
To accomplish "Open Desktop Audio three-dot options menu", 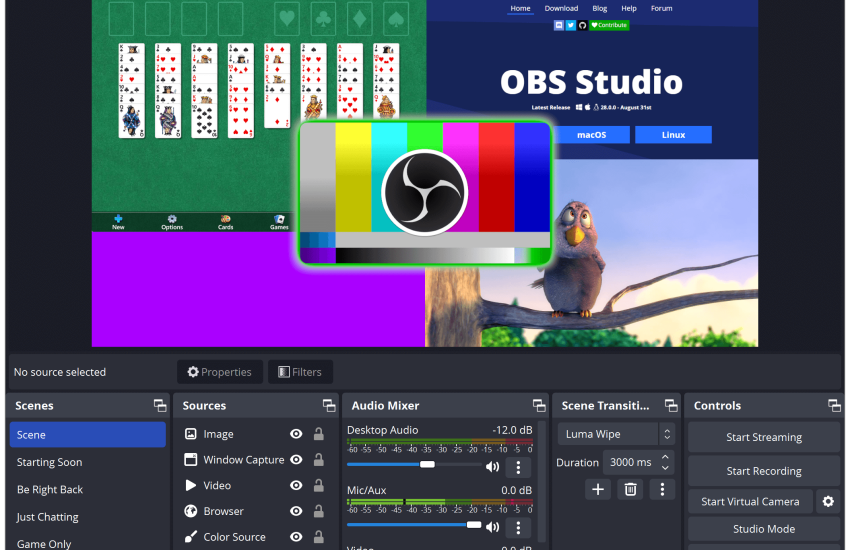I will coord(518,467).
